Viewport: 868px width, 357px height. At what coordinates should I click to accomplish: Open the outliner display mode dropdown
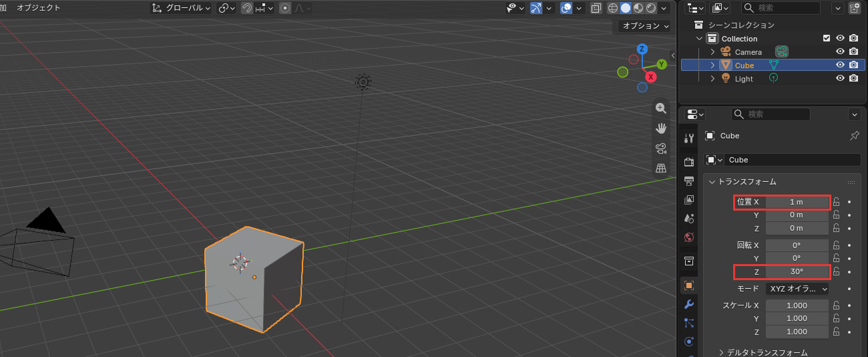tap(720, 8)
